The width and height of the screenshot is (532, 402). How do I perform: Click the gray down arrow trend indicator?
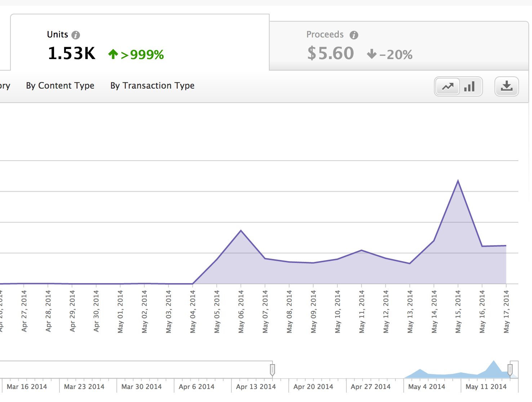372,54
